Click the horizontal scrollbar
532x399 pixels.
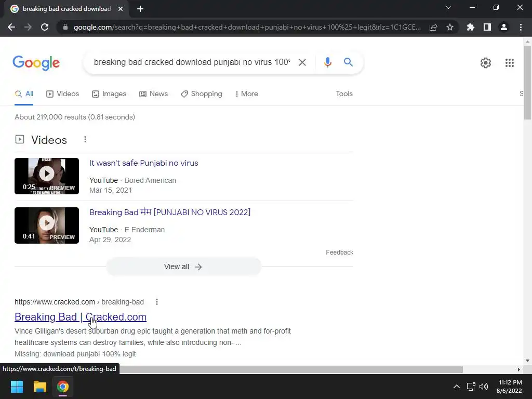pos(290,369)
